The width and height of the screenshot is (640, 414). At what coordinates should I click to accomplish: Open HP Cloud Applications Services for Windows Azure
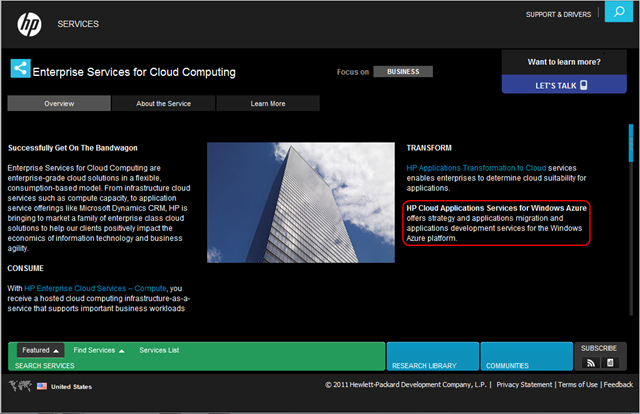(x=496, y=208)
